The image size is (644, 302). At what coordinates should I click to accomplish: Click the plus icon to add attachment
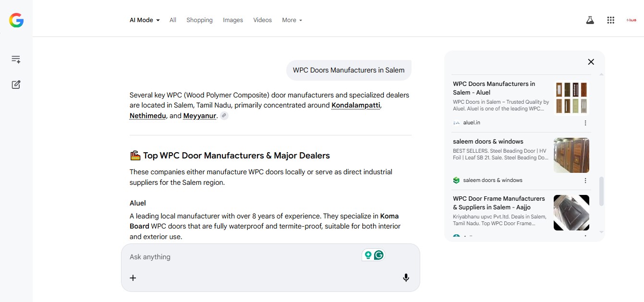point(133,278)
